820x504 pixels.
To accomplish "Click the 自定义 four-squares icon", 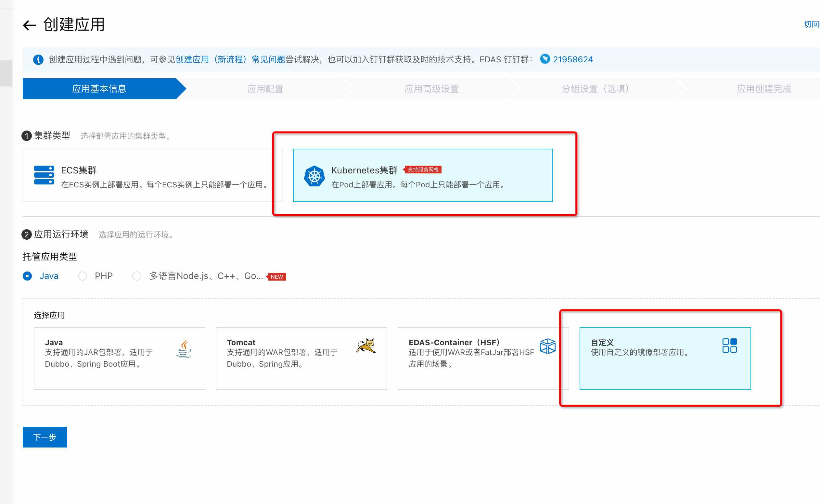I will (x=729, y=346).
